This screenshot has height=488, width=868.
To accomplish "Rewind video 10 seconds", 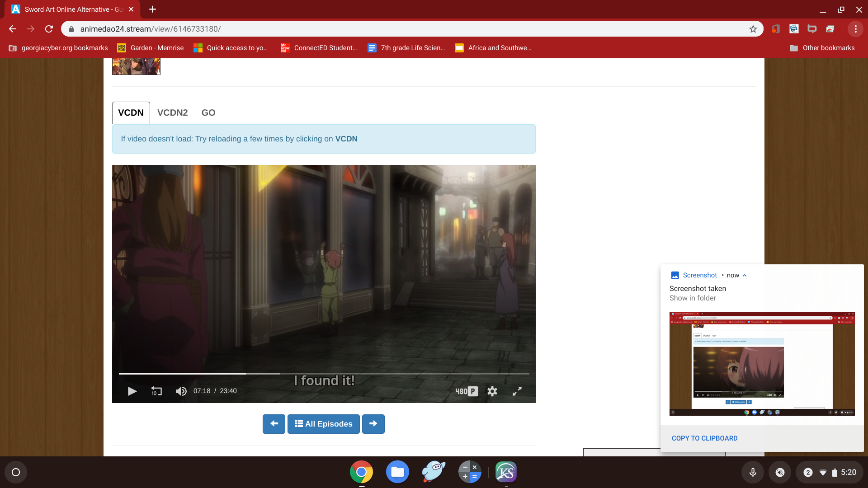I will pyautogui.click(x=156, y=391).
